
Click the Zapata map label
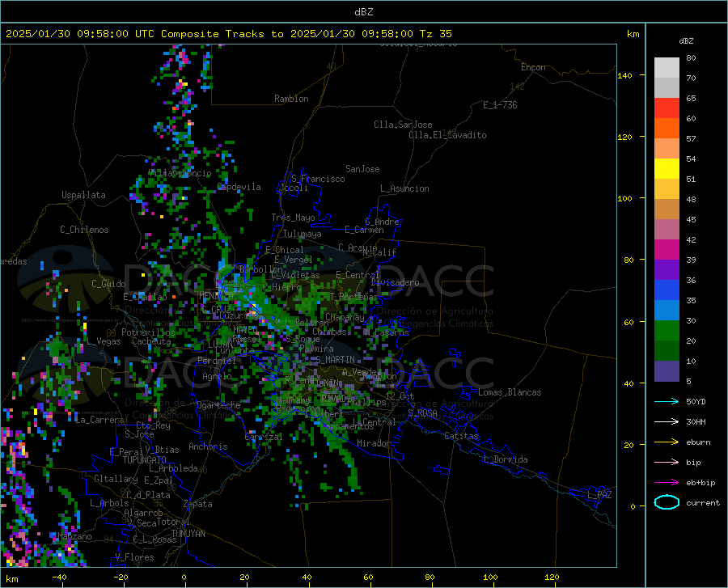pyautogui.click(x=198, y=504)
